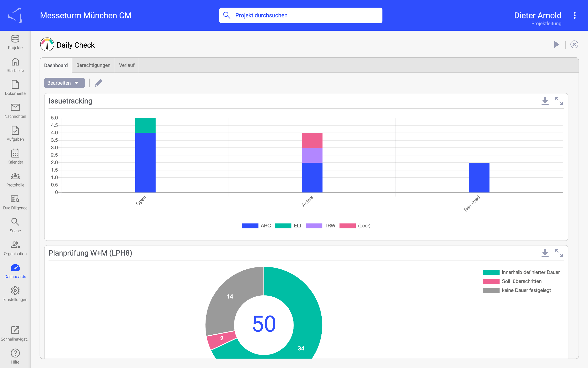The height and width of the screenshot is (368, 588).
Task: Switch to the Berechtigungen tab
Action: [93, 65]
